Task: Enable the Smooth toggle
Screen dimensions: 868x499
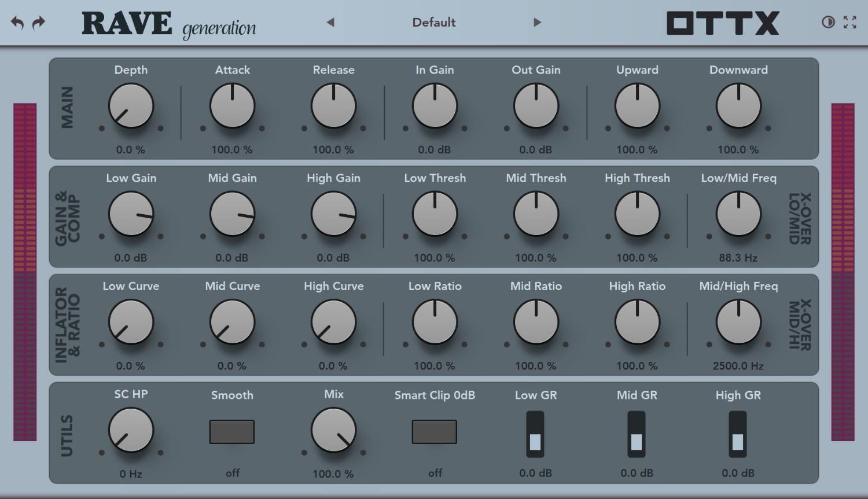Action: click(x=232, y=431)
